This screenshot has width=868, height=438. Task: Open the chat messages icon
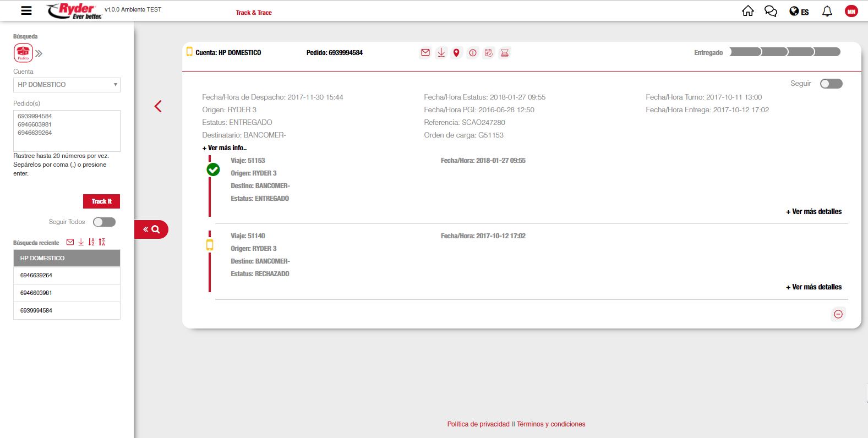(x=771, y=11)
